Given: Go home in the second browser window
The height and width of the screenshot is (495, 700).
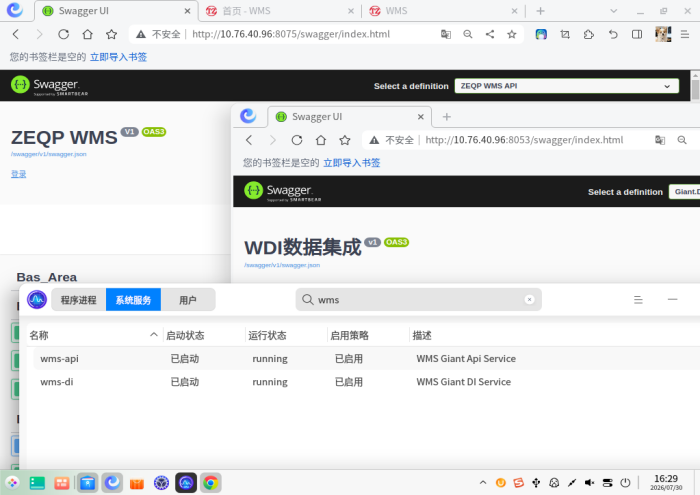Looking at the screenshot, I should pyautogui.click(x=321, y=140).
